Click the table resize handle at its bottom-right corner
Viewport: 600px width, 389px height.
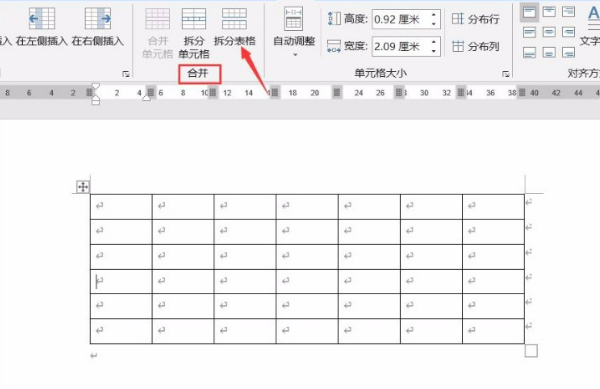click(531, 351)
